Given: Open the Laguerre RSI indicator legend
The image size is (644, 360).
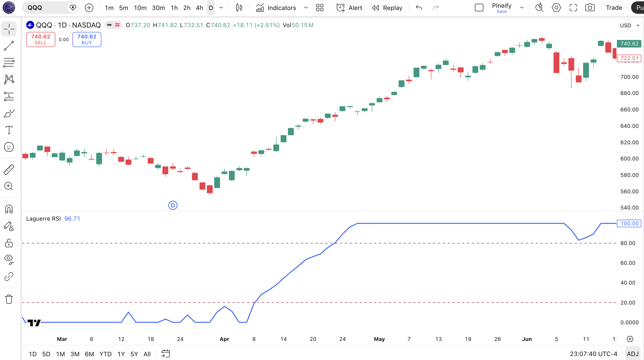Looking at the screenshot, I should 44,219.
